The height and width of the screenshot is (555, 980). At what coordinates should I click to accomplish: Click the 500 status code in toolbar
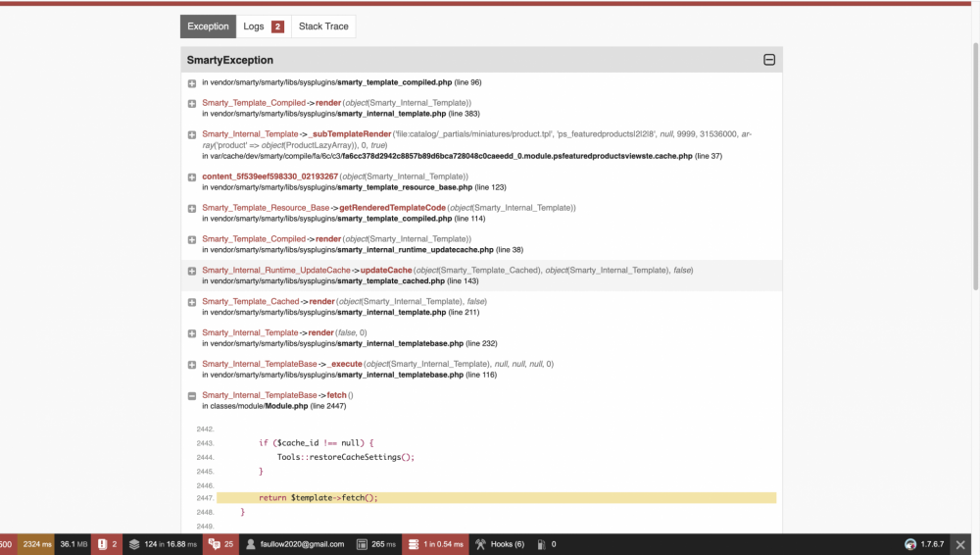[8, 544]
